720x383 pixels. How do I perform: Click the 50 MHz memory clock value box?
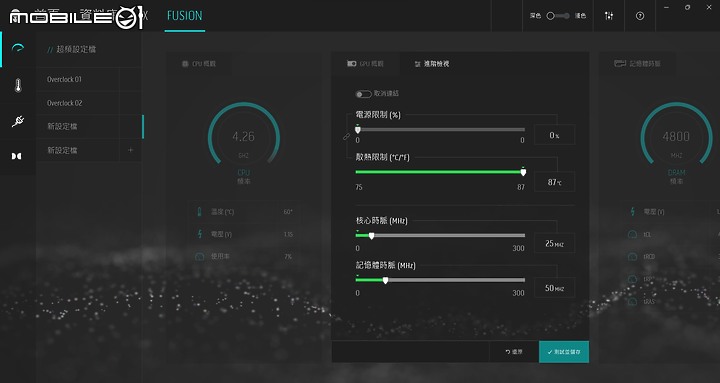(x=554, y=288)
